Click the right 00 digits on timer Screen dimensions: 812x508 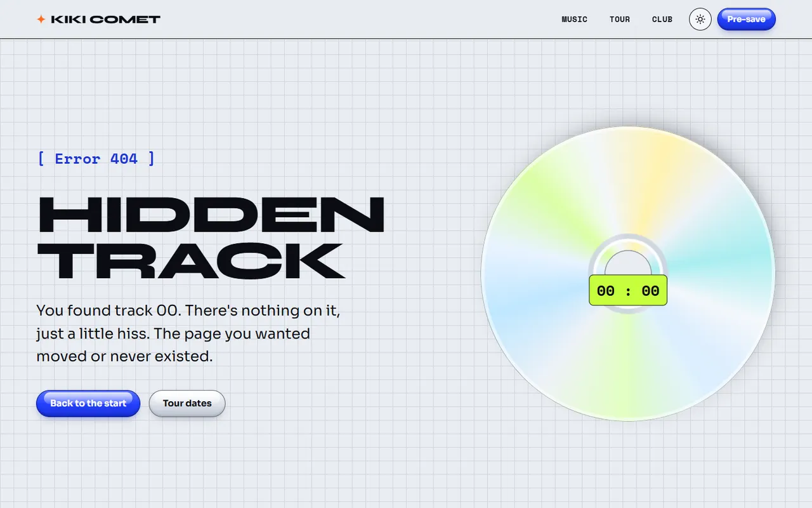coord(650,291)
